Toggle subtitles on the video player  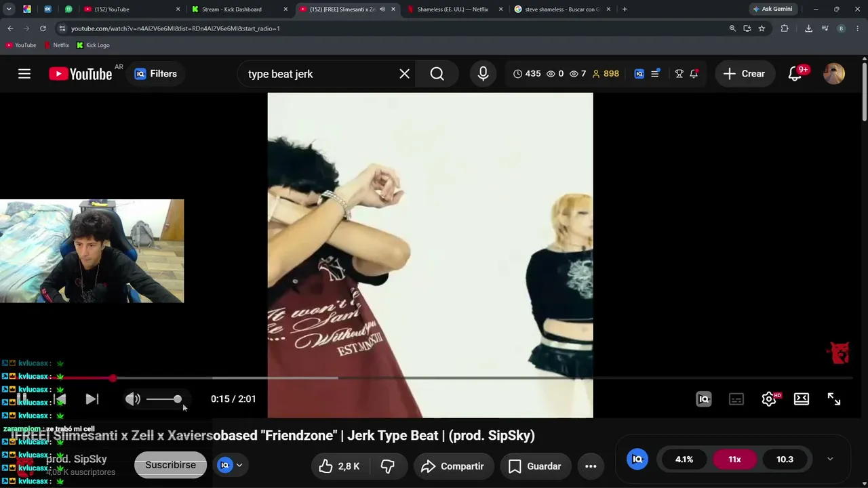736,399
